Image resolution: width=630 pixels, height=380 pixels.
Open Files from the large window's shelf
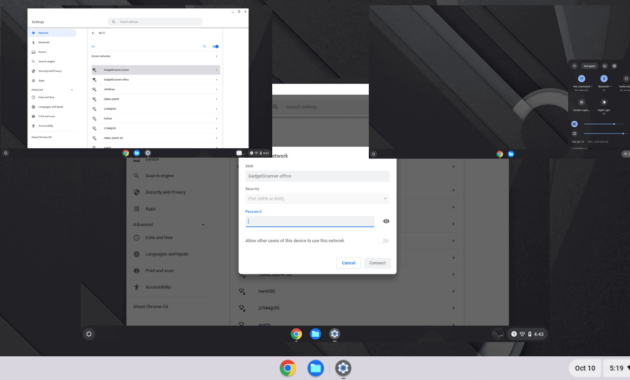(x=315, y=334)
